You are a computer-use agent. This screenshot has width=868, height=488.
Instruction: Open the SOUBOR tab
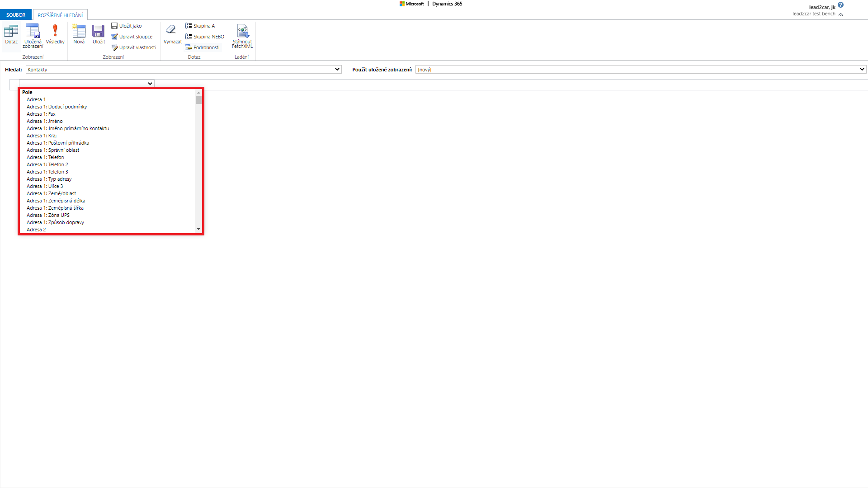(16, 15)
